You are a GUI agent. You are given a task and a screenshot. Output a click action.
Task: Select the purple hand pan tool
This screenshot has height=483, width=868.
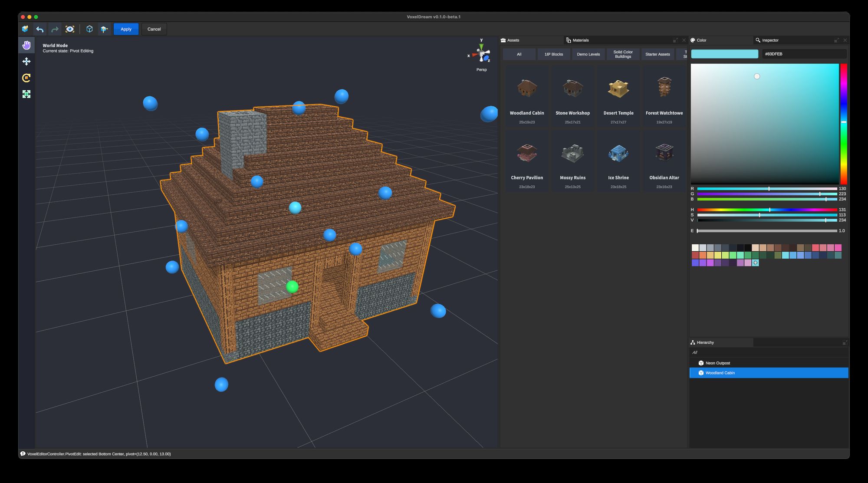(x=26, y=45)
